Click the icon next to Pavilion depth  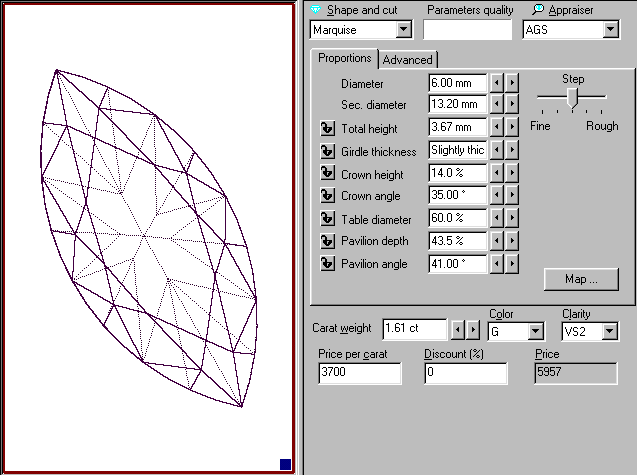pyautogui.click(x=326, y=241)
